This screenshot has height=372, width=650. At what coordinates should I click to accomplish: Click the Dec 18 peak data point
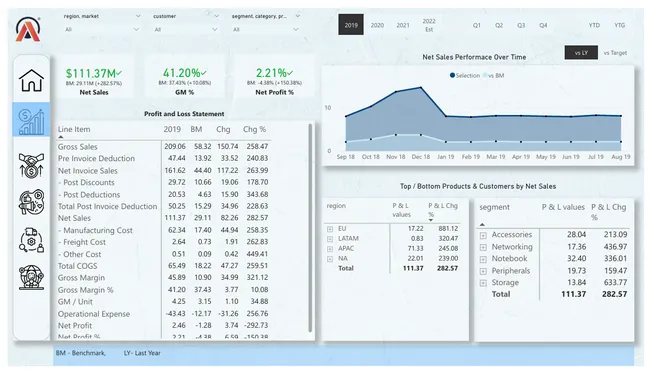coord(421,88)
